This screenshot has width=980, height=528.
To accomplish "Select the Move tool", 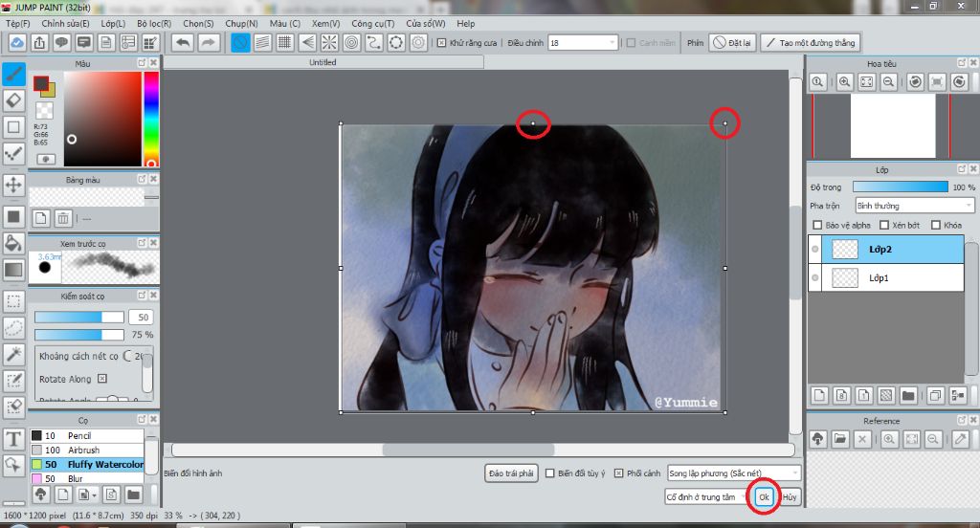I will [x=13, y=185].
